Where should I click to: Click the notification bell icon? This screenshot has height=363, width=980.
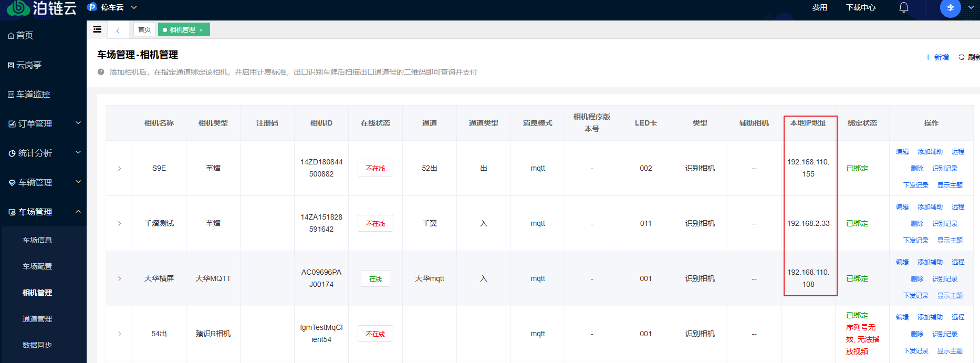pyautogui.click(x=904, y=7)
